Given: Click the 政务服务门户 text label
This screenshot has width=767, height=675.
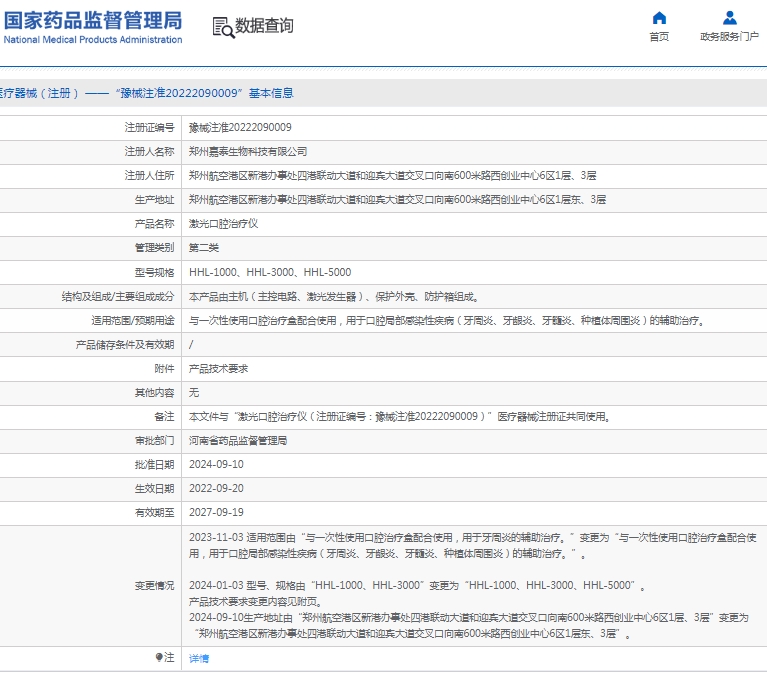Looking at the screenshot, I should [x=730, y=37].
